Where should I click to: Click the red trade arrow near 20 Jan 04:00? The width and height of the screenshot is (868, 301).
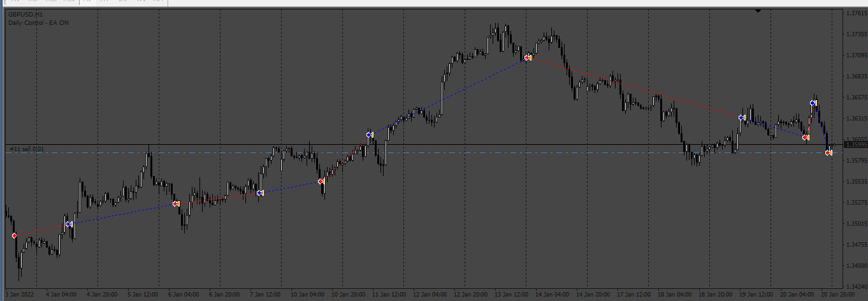(806, 137)
